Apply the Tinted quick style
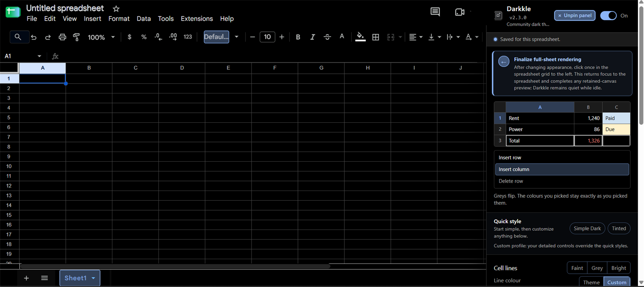644x287 pixels. coord(619,228)
